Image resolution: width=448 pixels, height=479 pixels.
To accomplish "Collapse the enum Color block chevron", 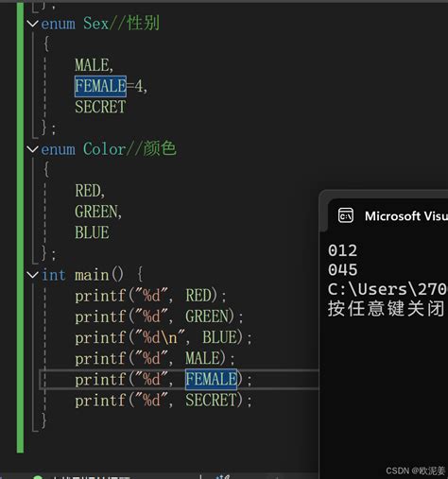I will pyautogui.click(x=32, y=149).
